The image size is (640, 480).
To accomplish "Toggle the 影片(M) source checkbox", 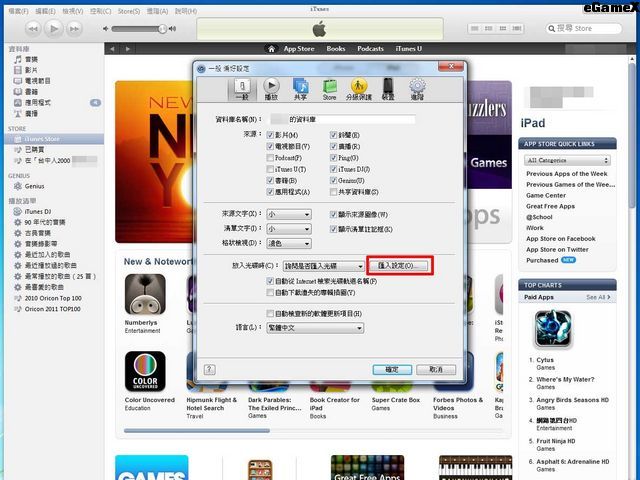I will pyautogui.click(x=270, y=135).
